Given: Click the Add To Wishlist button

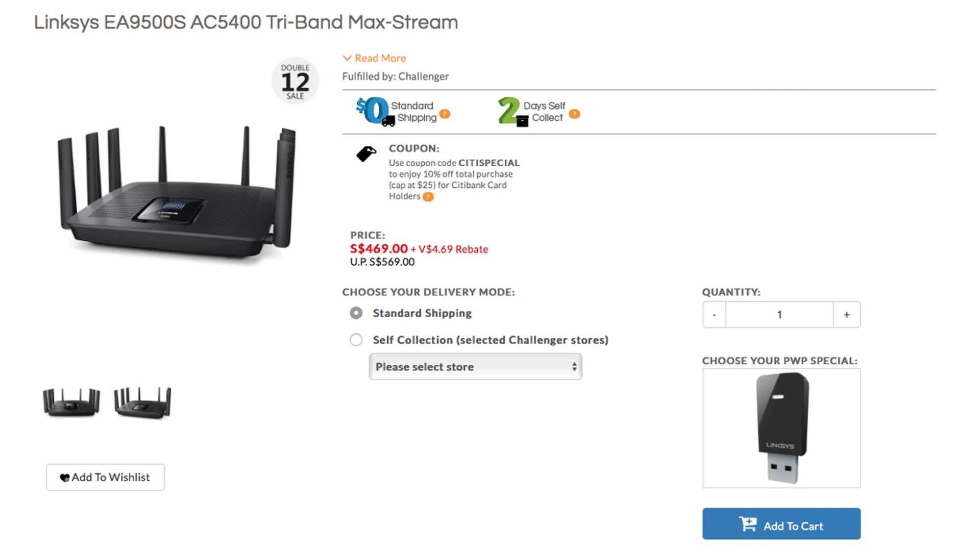Looking at the screenshot, I should [105, 477].
